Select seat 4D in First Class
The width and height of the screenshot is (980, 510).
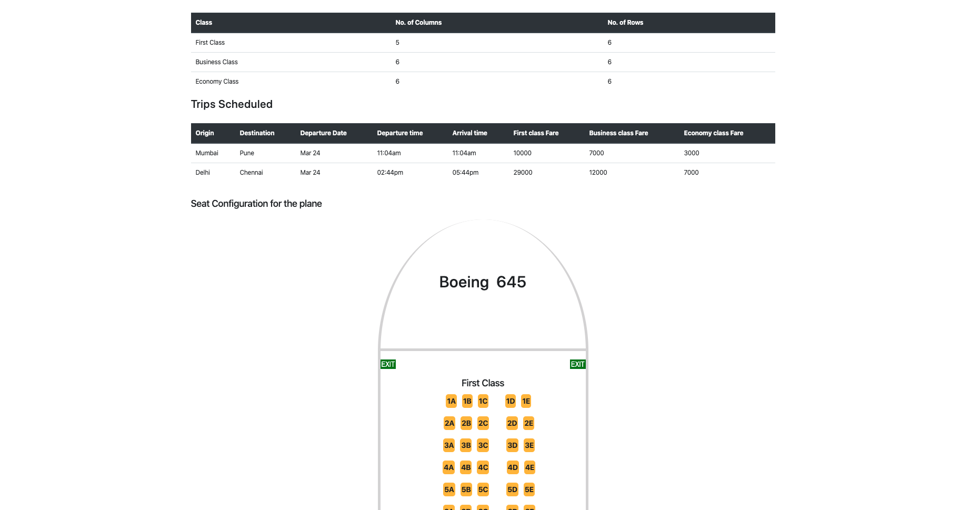512,467
